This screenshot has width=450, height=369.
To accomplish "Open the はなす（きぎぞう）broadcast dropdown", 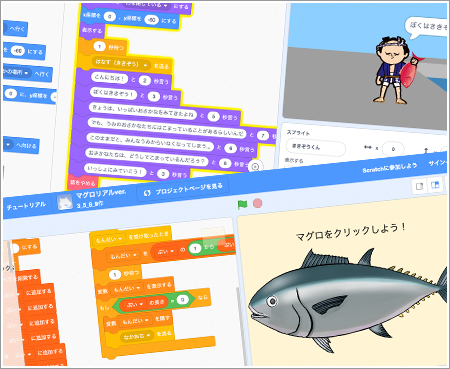I will tap(145, 65).
